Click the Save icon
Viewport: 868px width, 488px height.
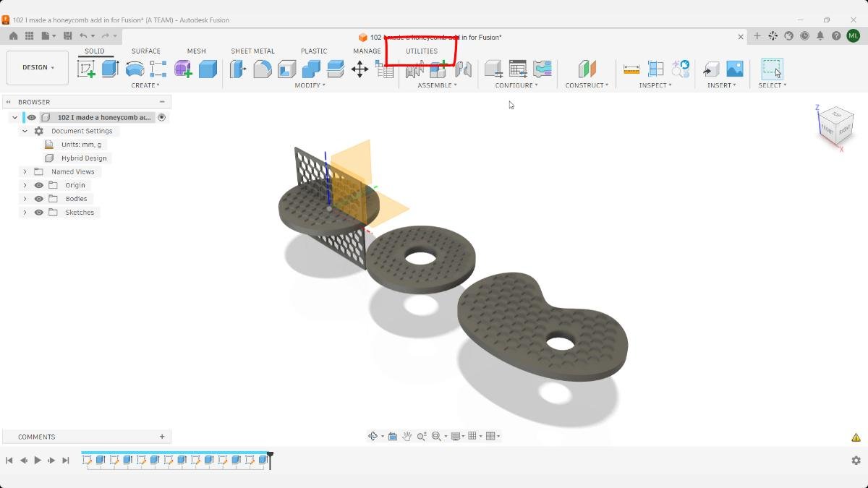(x=67, y=35)
